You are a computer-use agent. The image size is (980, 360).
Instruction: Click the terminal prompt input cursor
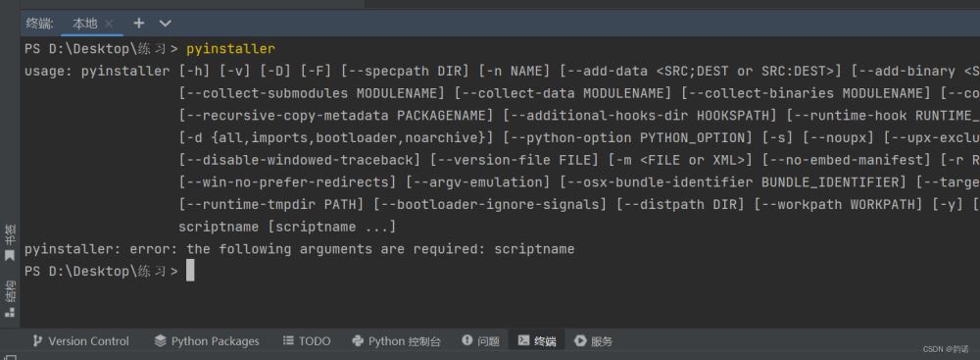[x=190, y=271]
